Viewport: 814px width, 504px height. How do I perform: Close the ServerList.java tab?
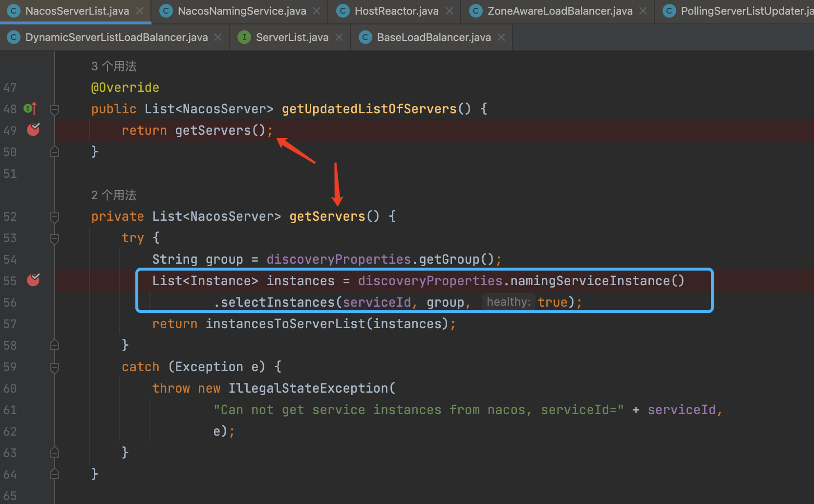click(x=339, y=37)
